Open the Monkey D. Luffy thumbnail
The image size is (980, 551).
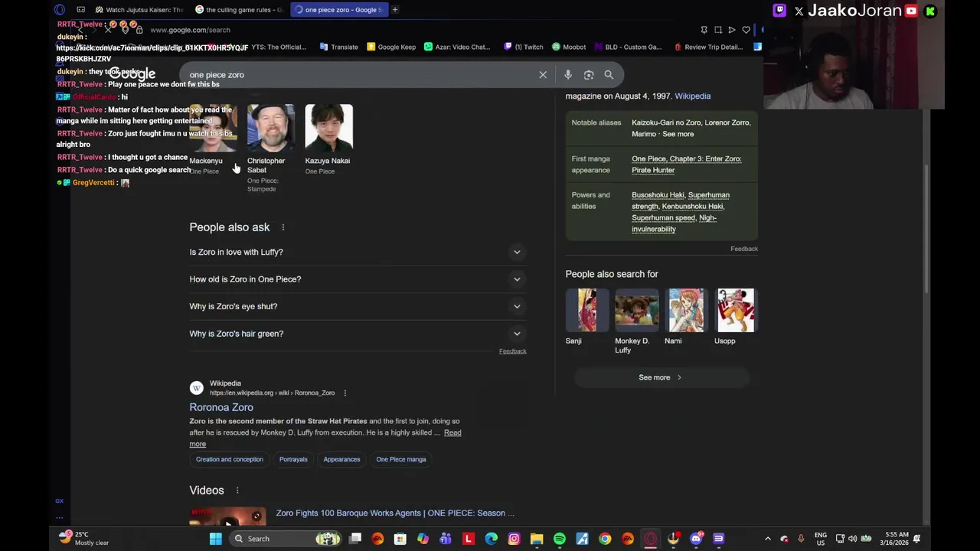pos(637,310)
